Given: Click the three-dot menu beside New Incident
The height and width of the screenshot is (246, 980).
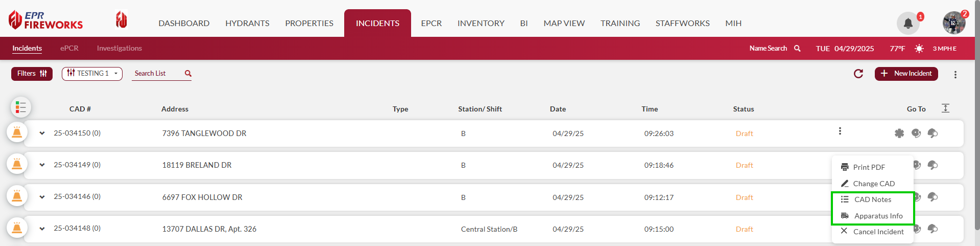Looking at the screenshot, I should (955, 75).
